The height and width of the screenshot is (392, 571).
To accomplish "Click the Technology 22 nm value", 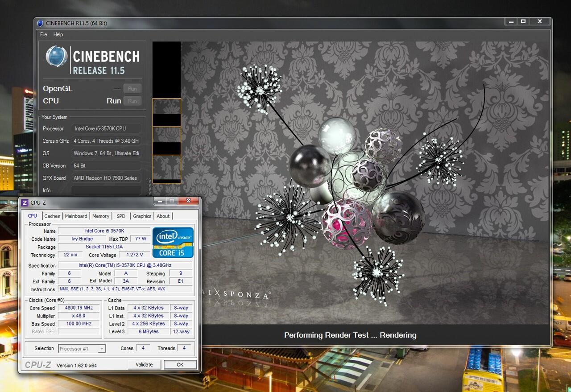I will click(x=70, y=255).
